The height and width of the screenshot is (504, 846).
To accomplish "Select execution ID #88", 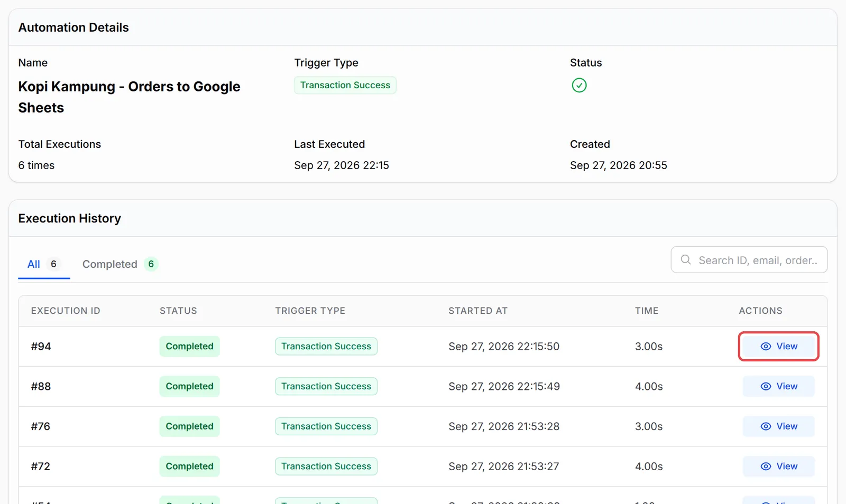I will click(41, 387).
